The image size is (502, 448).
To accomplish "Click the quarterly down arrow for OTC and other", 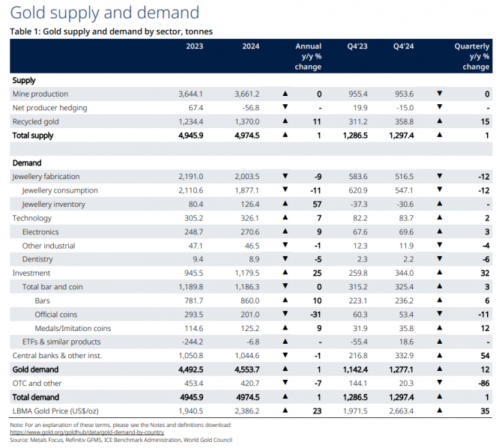I will (440, 384).
